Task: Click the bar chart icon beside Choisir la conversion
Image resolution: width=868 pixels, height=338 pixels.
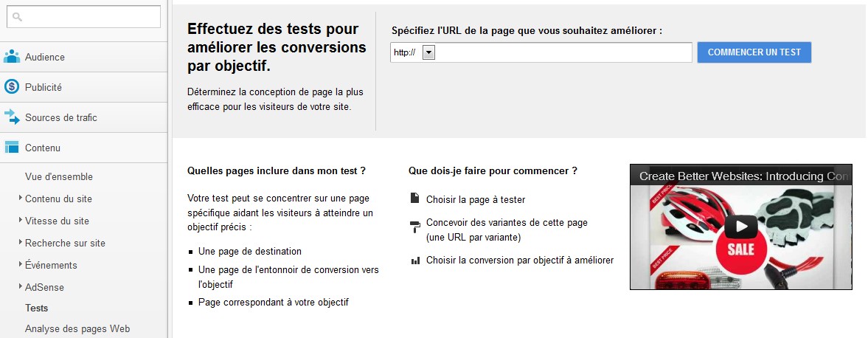Action: pyautogui.click(x=415, y=261)
